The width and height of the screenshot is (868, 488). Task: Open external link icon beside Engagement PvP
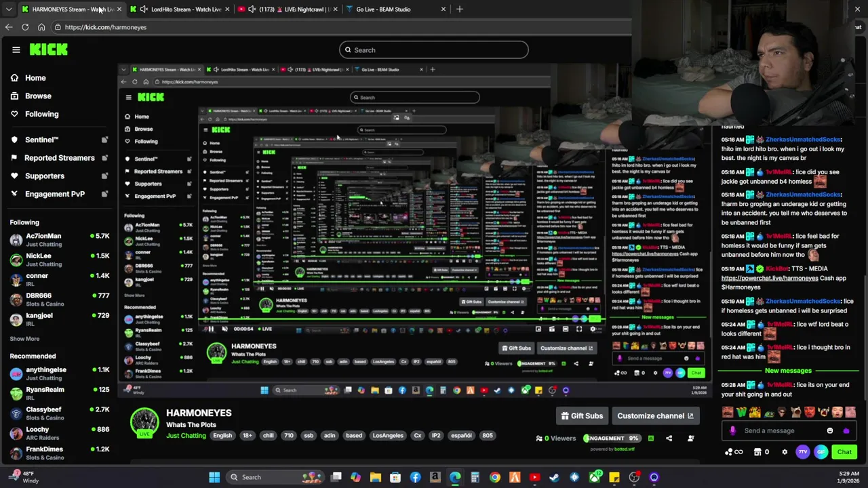(104, 194)
